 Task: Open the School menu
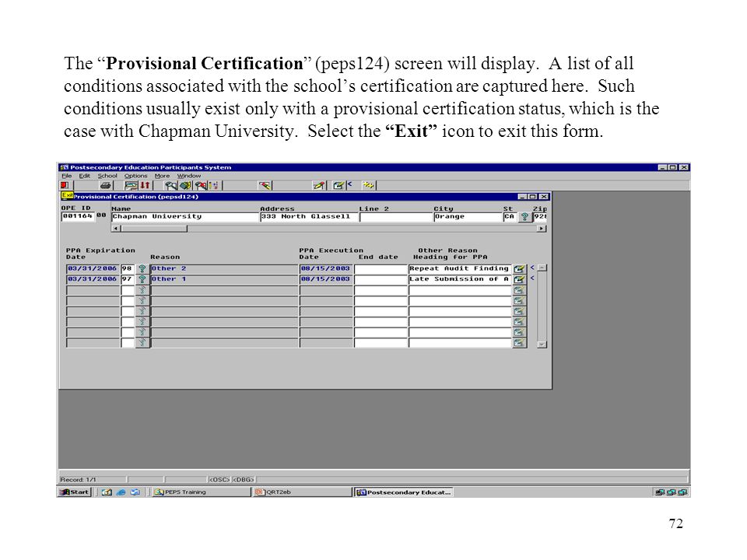[x=107, y=176]
